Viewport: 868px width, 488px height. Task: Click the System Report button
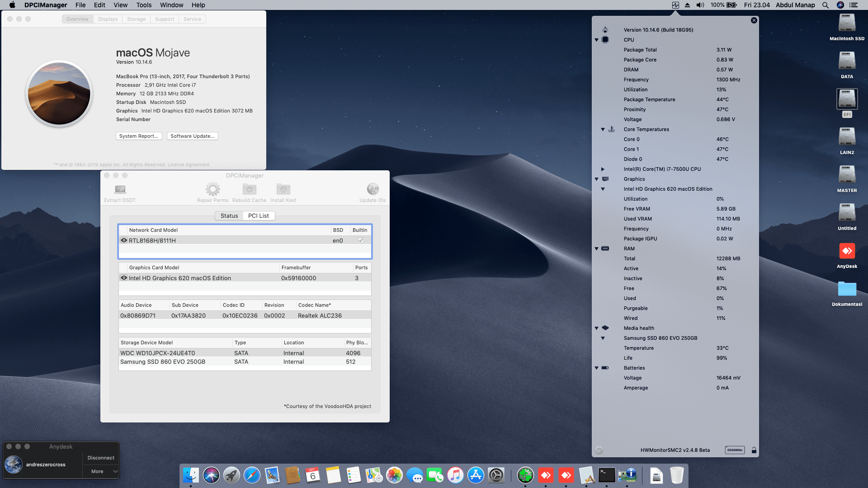click(138, 136)
